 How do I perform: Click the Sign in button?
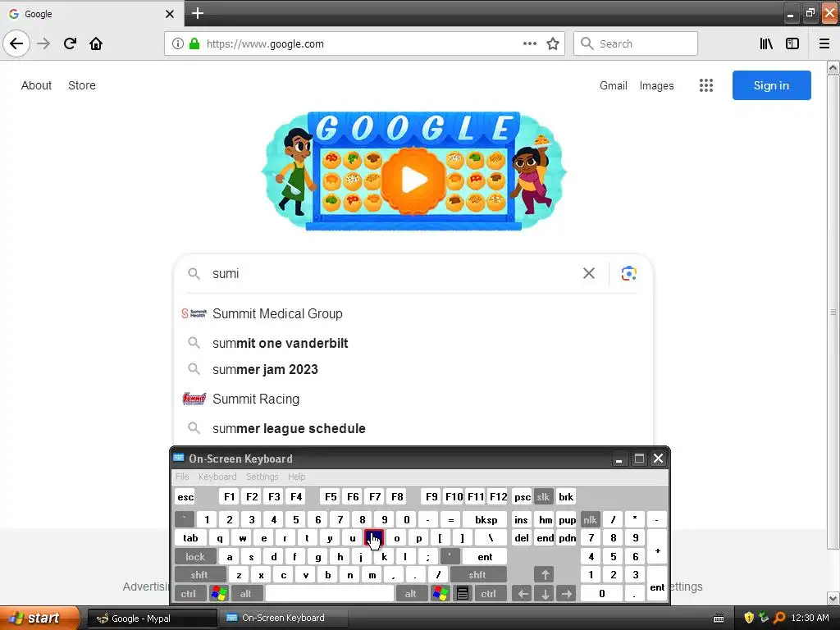click(771, 85)
